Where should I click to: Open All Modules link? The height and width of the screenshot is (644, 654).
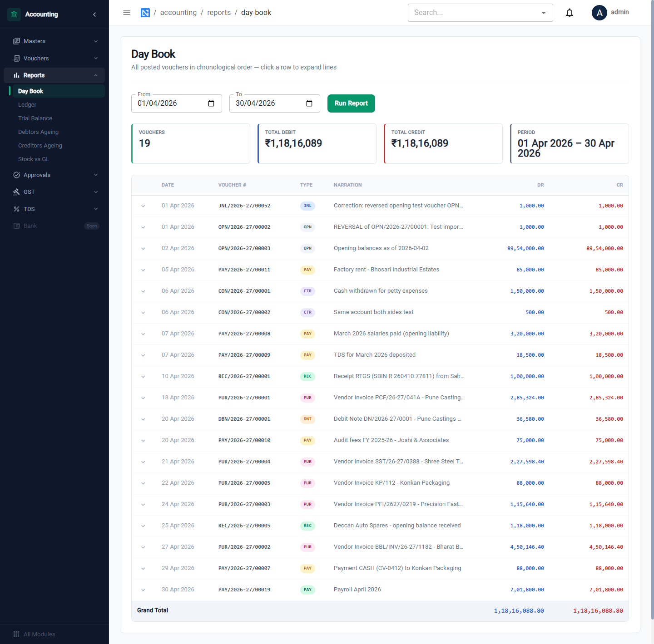[x=40, y=634]
